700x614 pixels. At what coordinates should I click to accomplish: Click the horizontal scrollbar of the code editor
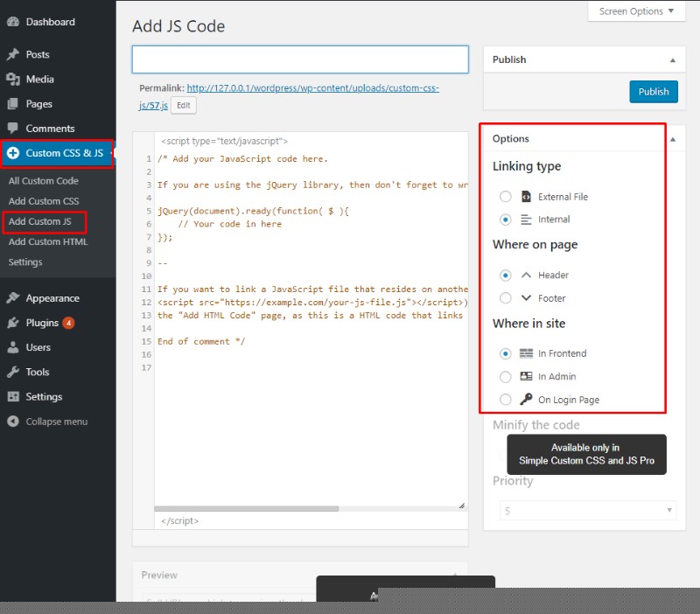tap(247, 509)
